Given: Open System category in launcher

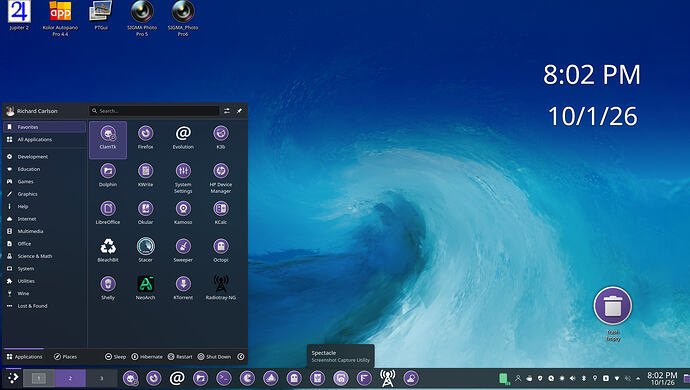Looking at the screenshot, I should 44,269.
